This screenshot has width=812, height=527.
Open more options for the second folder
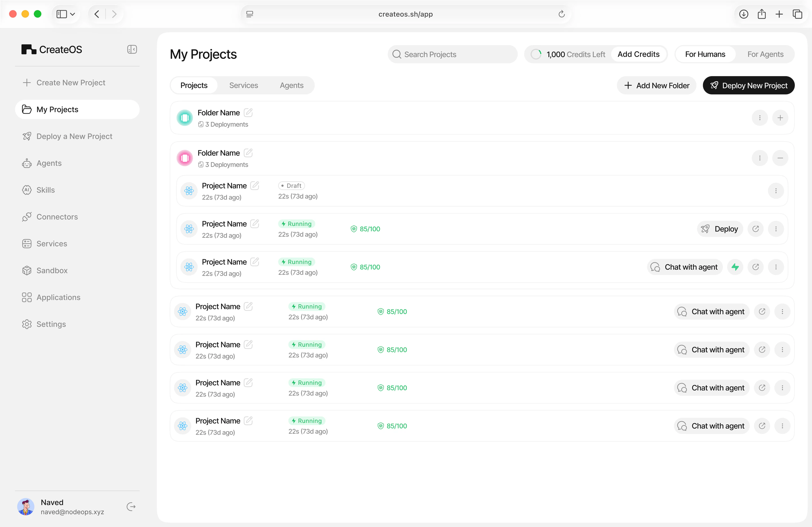point(760,158)
